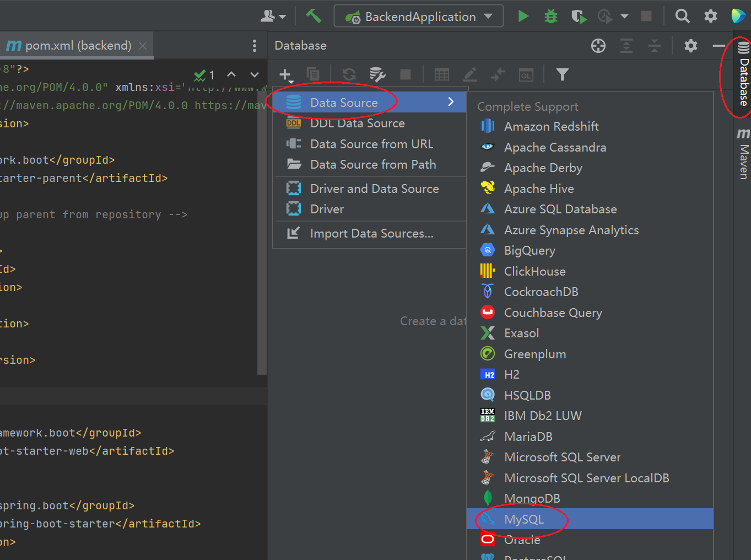This screenshot has width=751, height=560.
Task: Open editor tabs kebab menu
Action: [254, 46]
